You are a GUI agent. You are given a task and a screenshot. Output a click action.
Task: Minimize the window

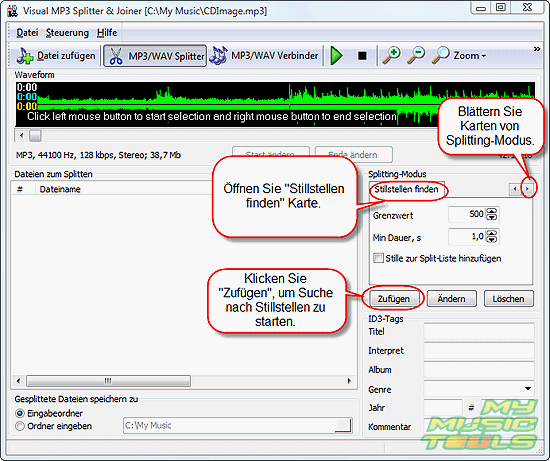click(x=481, y=8)
